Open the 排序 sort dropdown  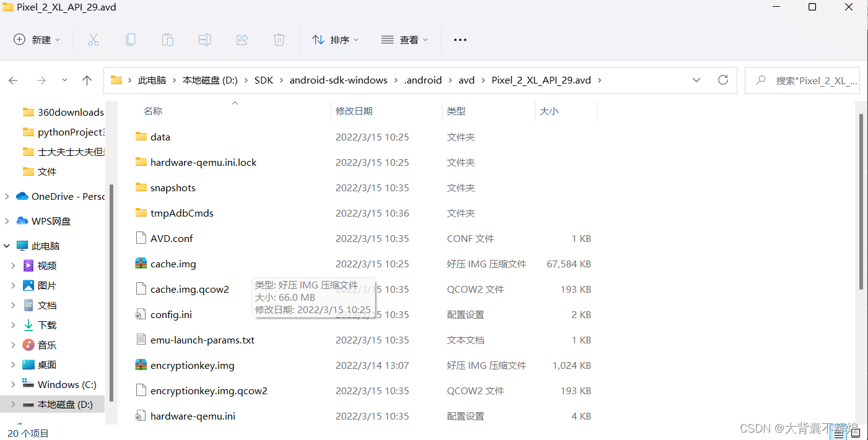(x=336, y=39)
